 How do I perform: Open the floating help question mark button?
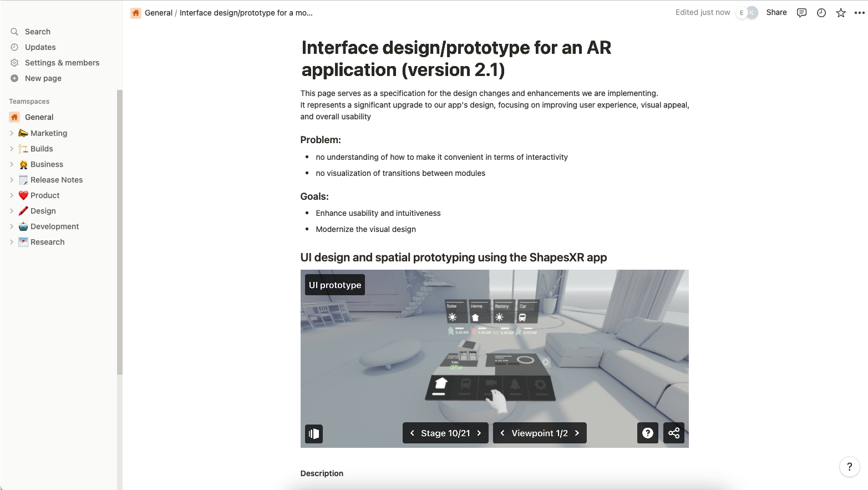click(849, 467)
